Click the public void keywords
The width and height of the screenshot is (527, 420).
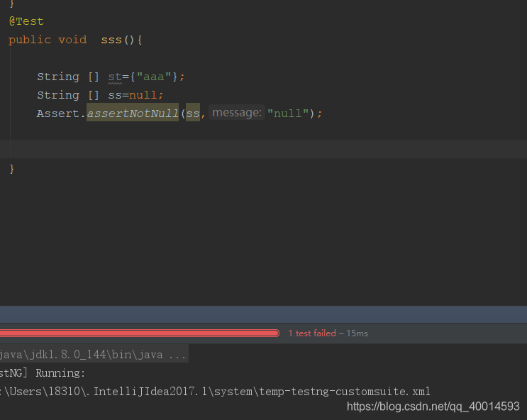pyautogui.click(x=48, y=40)
